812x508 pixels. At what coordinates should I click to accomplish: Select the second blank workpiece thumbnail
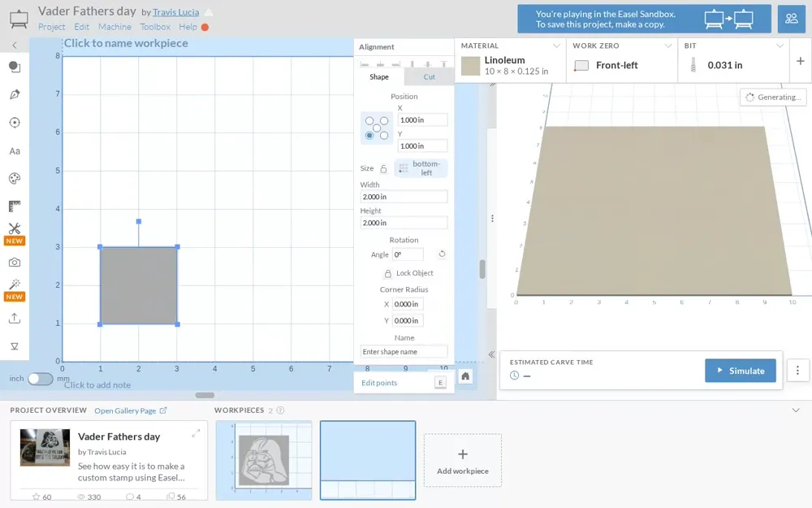(x=368, y=460)
